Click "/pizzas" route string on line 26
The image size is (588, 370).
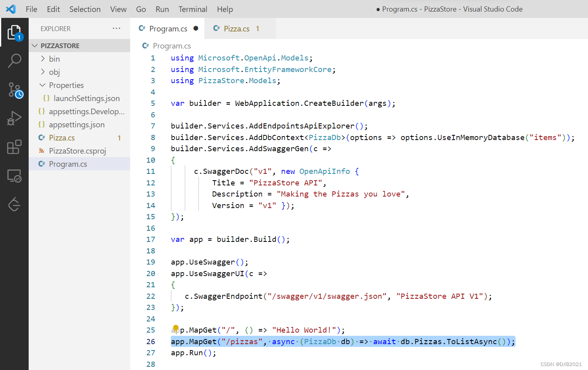[242, 341]
